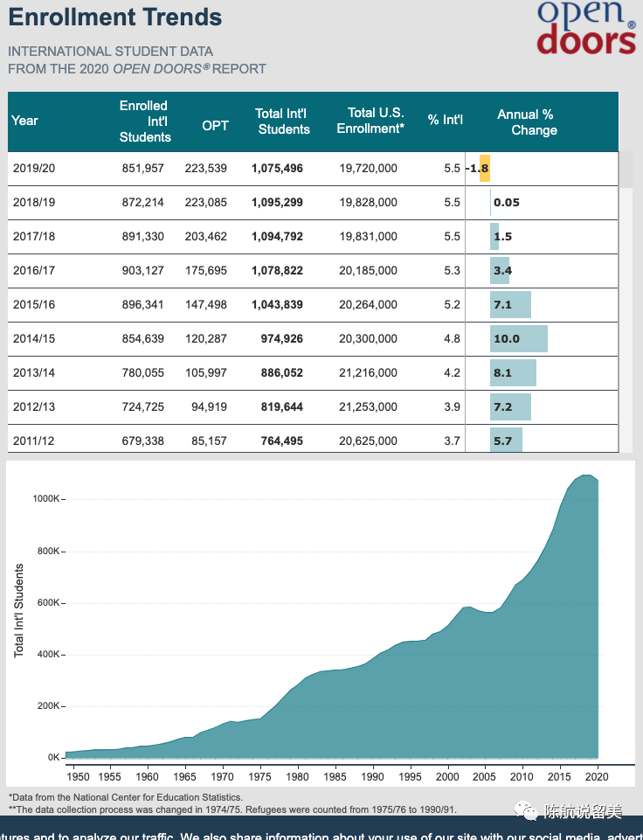The width and height of the screenshot is (643, 840).
Task: Select the OPT column header
Action: pyautogui.click(x=215, y=126)
